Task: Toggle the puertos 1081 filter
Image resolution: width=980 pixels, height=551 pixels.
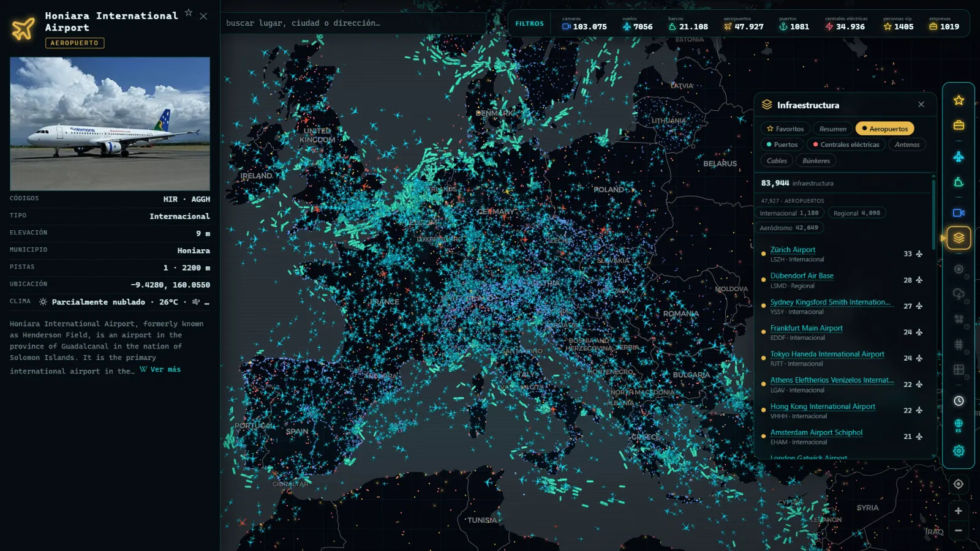Action: click(794, 24)
